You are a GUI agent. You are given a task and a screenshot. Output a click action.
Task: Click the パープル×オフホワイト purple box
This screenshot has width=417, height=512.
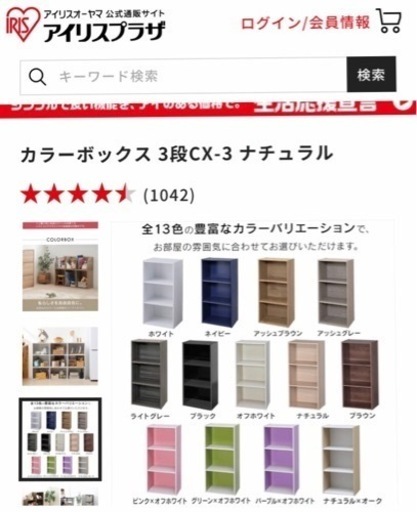point(281,460)
